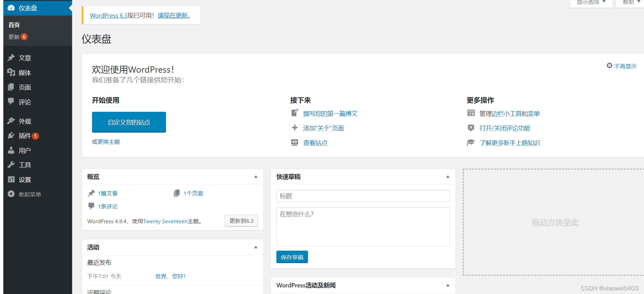Screen dimensions: 644x294
Task: Collapse the WordPress活动及新闻 widget panel
Action: coord(448,285)
